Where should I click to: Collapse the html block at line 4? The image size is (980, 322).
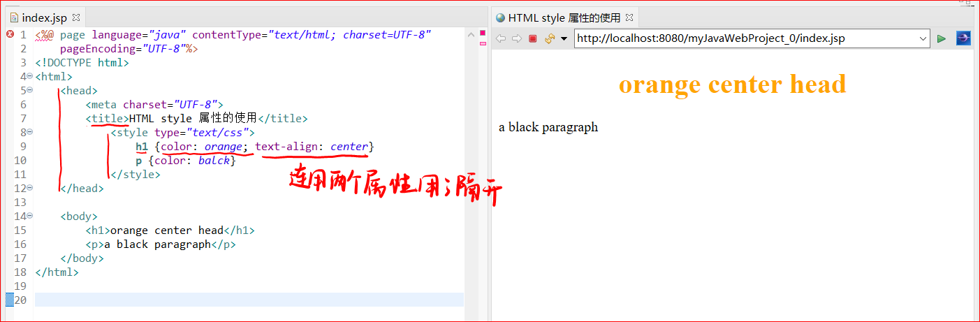[30, 76]
